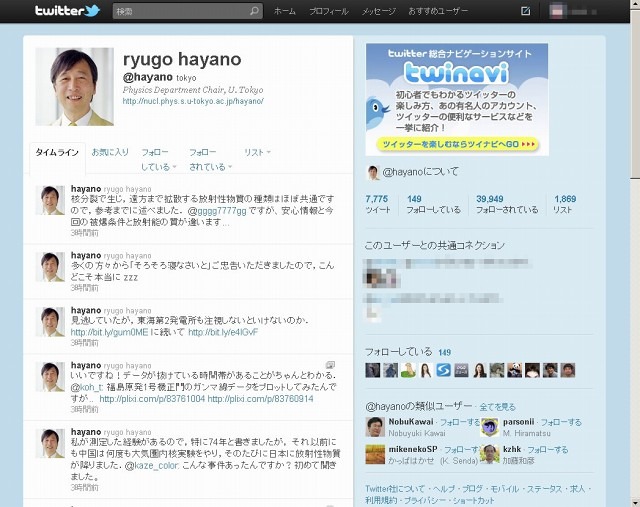Open プライバシー in the footer
This screenshot has height=507, width=640.
423,500
